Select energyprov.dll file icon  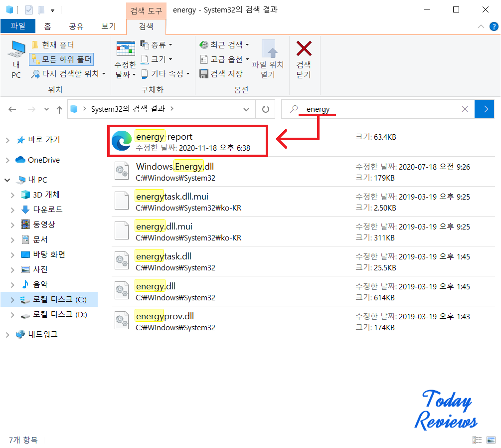122,320
